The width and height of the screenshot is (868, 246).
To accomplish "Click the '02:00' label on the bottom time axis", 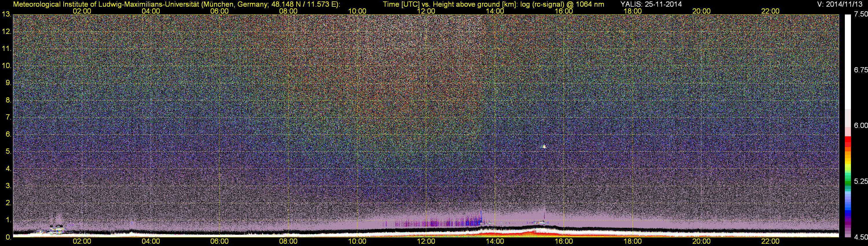I will coord(82,241).
